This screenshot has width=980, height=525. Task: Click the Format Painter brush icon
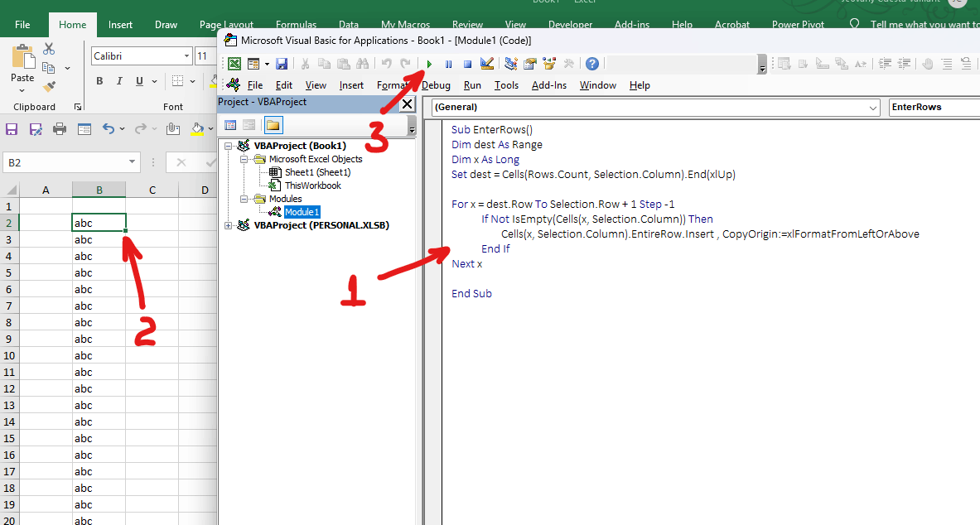[50, 86]
